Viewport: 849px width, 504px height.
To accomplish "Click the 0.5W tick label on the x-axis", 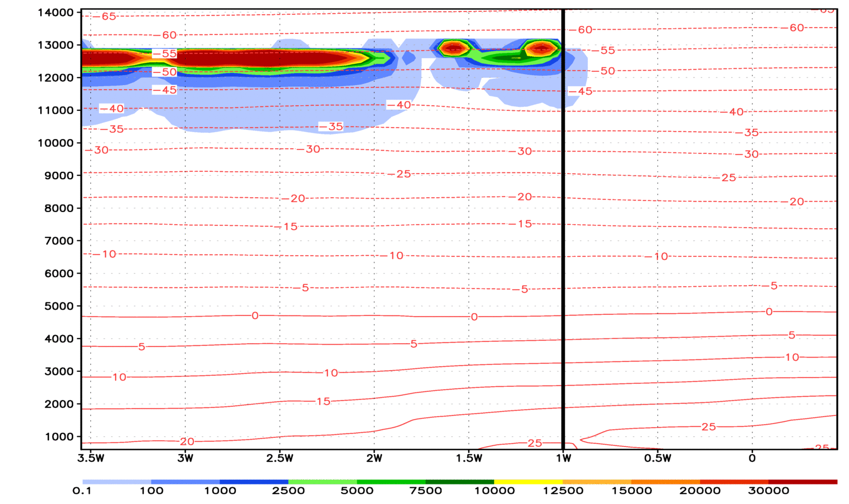I will 657,458.
